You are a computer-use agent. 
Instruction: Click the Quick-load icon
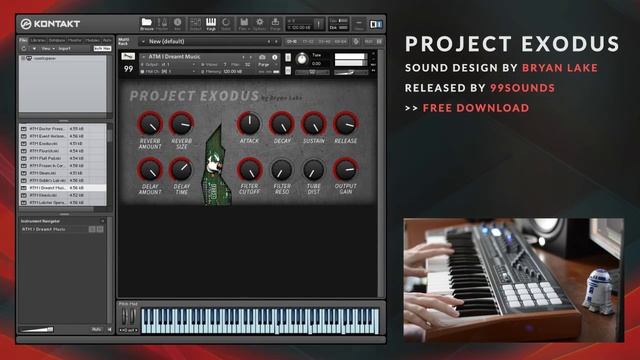point(226,24)
